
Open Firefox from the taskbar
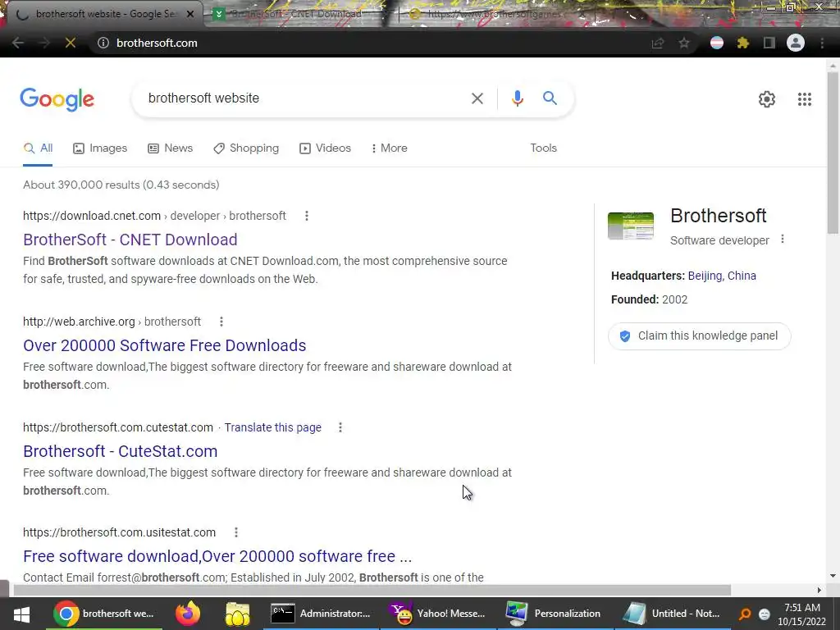point(188,614)
